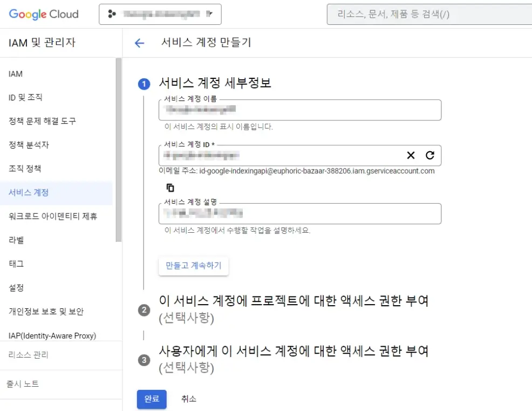Click the back arrow to exit service account creation

pos(140,43)
